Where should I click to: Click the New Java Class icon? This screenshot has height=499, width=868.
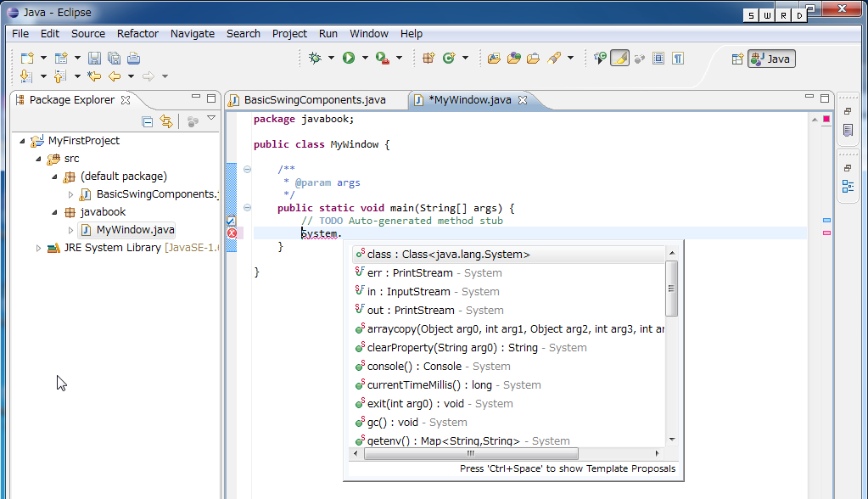click(x=448, y=58)
